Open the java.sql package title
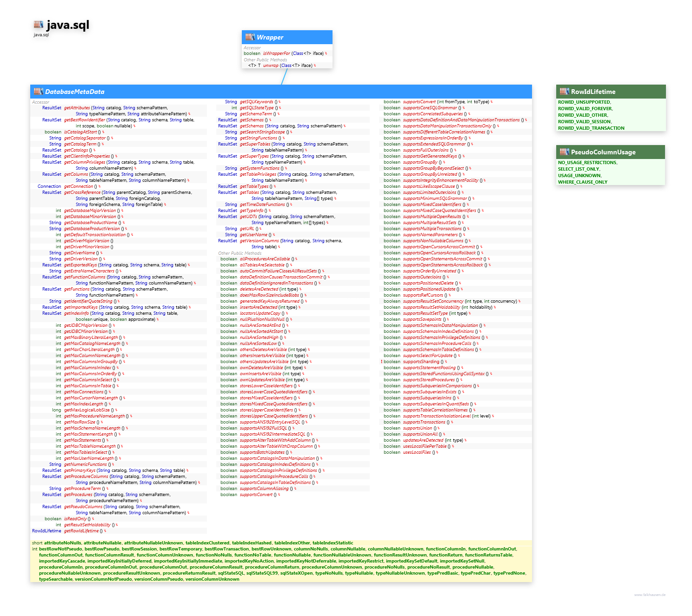This screenshot has width=692, height=616. pyautogui.click(x=68, y=25)
